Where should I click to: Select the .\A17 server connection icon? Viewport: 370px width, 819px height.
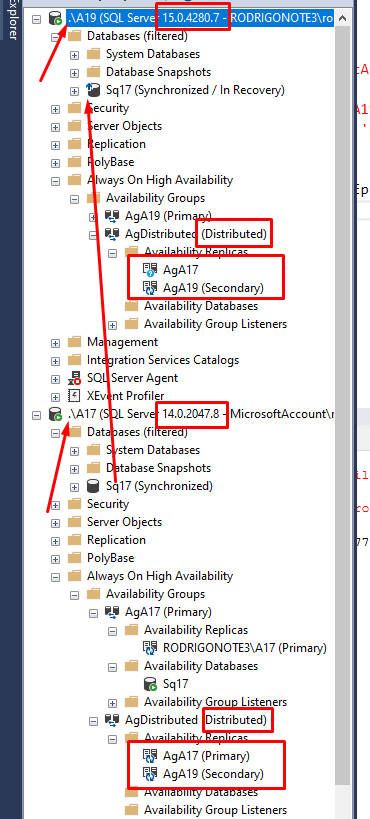[55, 414]
